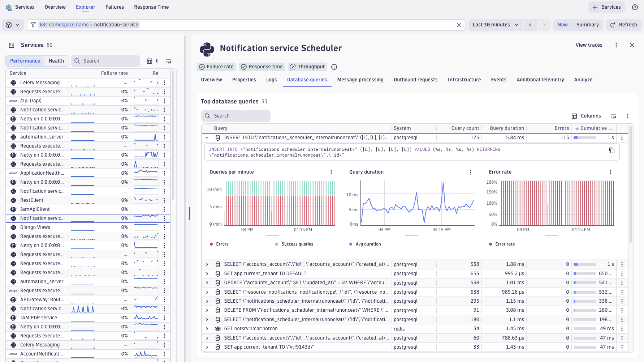644x362 pixels.
Task: Click the sort order icon beside Columns
Action: pos(613,116)
